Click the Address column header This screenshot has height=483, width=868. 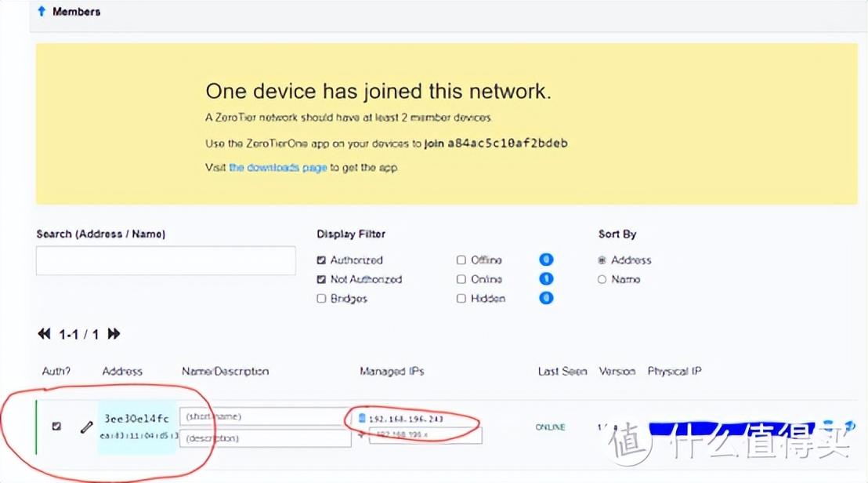click(x=122, y=371)
